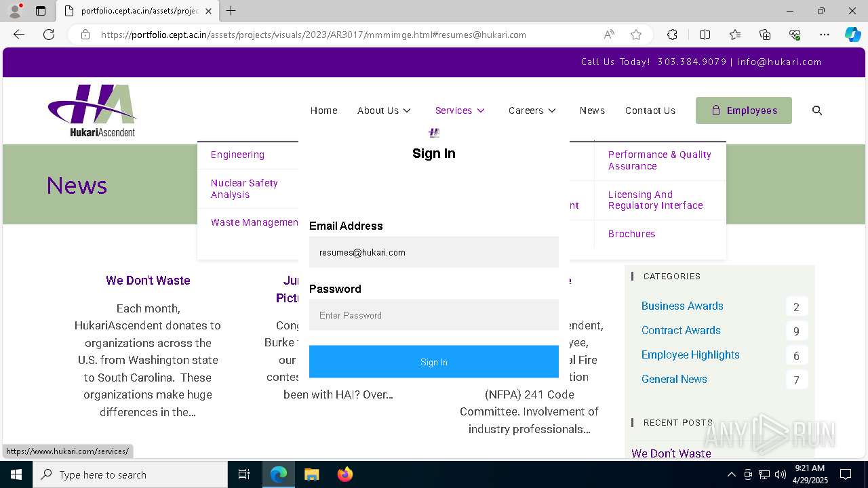Screen dimensions: 868x488
Task: Open volume control in system tray
Action: click(x=781, y=474)
